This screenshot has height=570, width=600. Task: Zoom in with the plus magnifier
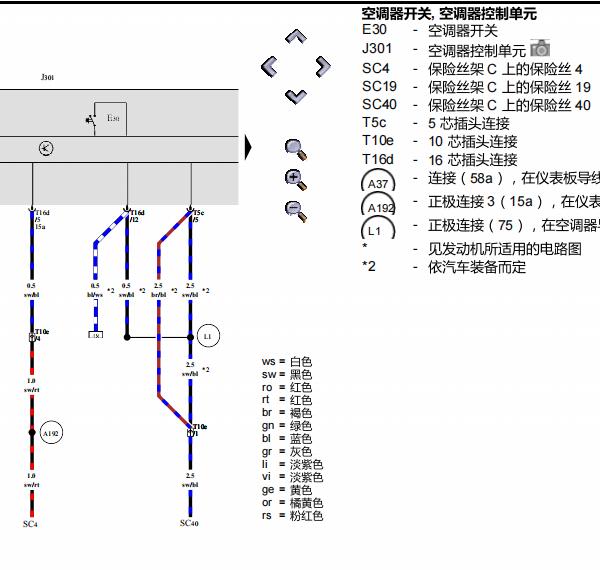[296, 180]
